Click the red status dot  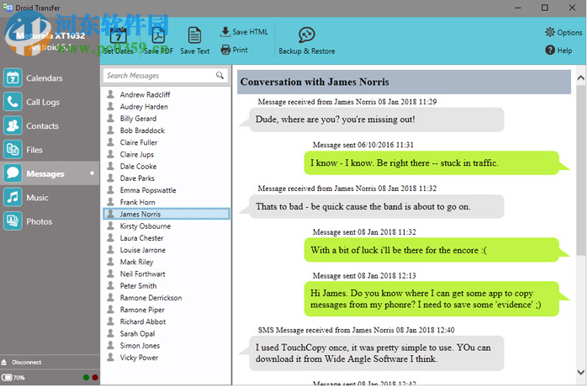click(x=95, y=378)
